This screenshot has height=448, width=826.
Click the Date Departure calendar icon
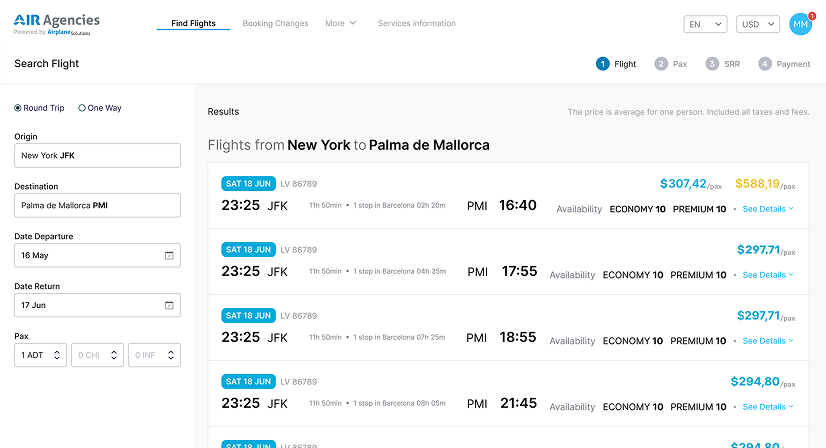[x=169, y=255]
